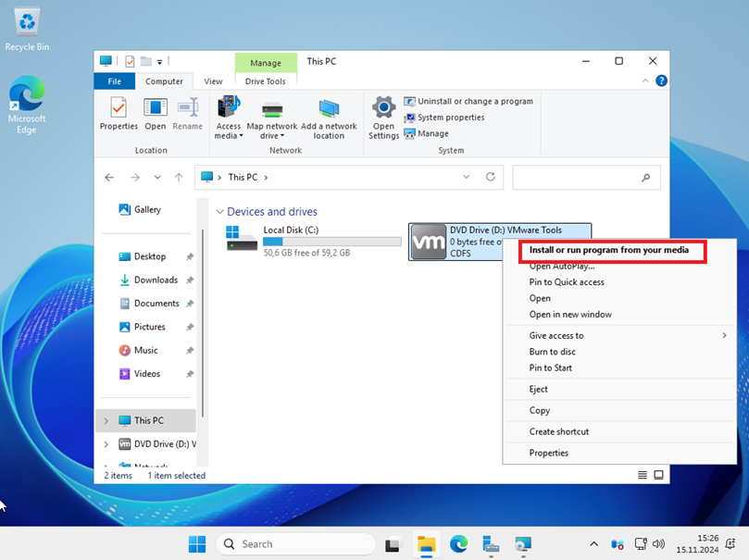This screenshot has height=560, width=749.
Task: Click the Back navigation arrow
Action: [x=109, y=178]
